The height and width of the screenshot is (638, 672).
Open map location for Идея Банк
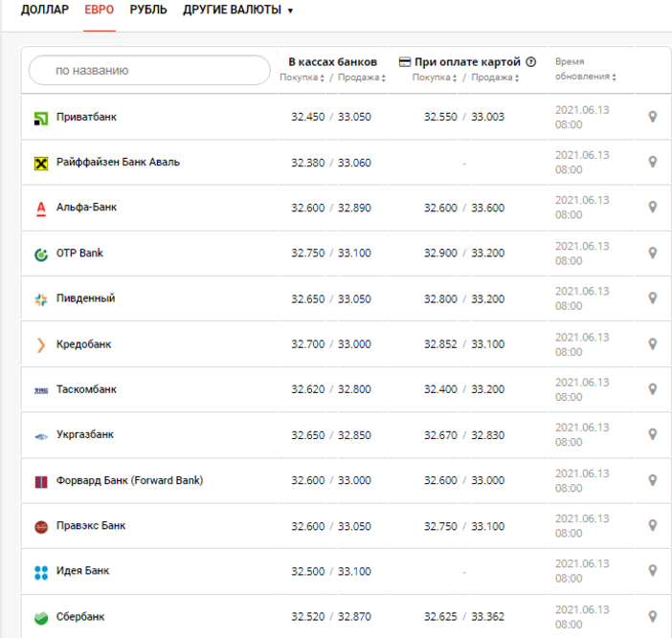652,571
